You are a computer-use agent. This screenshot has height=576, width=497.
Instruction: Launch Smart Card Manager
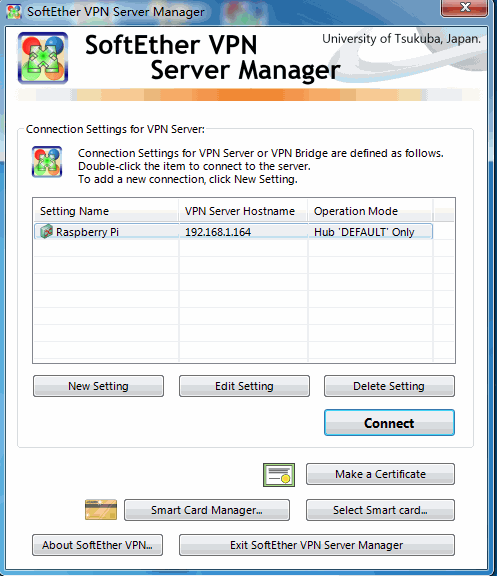click(x=207, y=510)
